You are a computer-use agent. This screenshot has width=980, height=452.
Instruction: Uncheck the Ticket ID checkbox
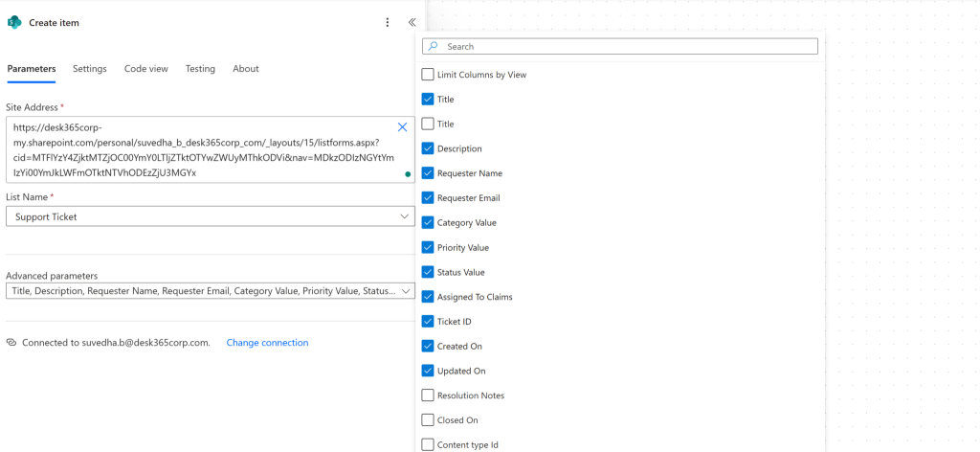[428, 322]
